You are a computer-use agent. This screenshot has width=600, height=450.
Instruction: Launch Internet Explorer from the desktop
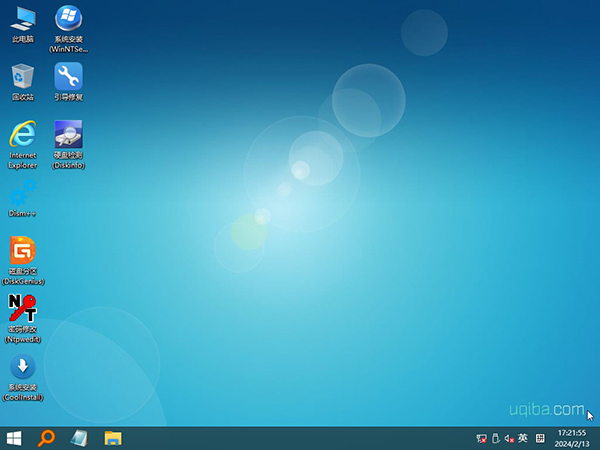coord(22,134)
